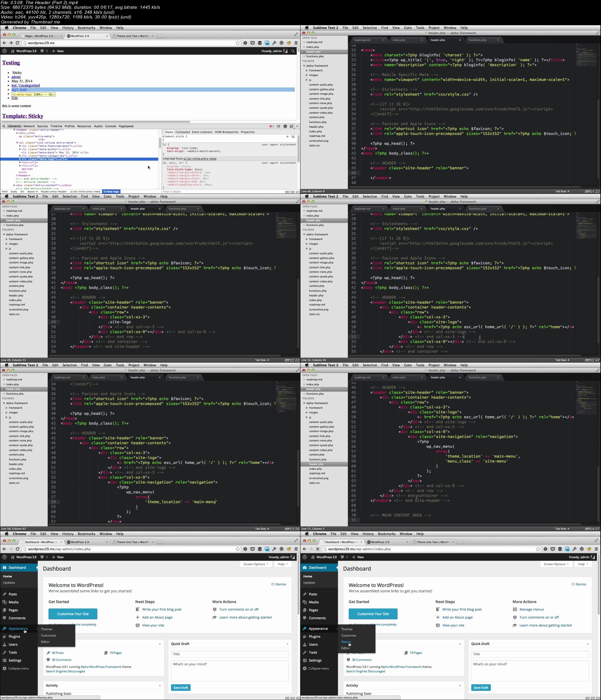601x700 pixels.
Task: Open DevTools settings gear icon
Action: pyautogui.click(x=285, y=126)
